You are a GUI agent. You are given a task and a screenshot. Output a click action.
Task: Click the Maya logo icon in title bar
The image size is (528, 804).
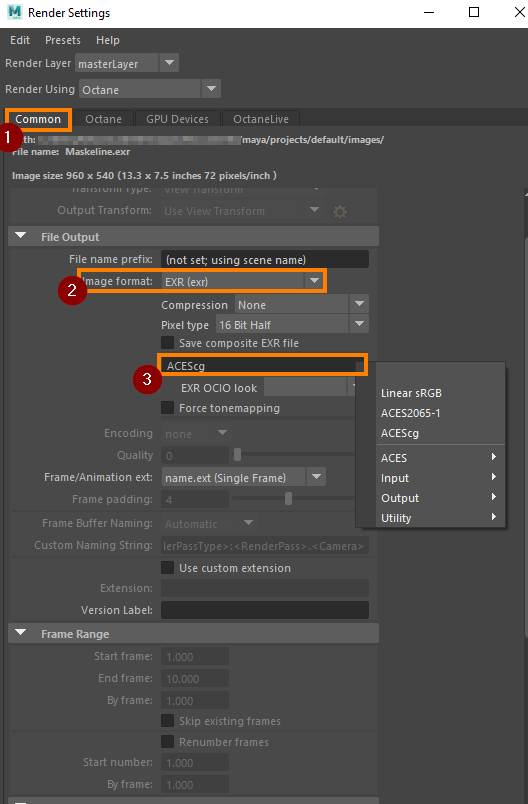coord(15,12)
